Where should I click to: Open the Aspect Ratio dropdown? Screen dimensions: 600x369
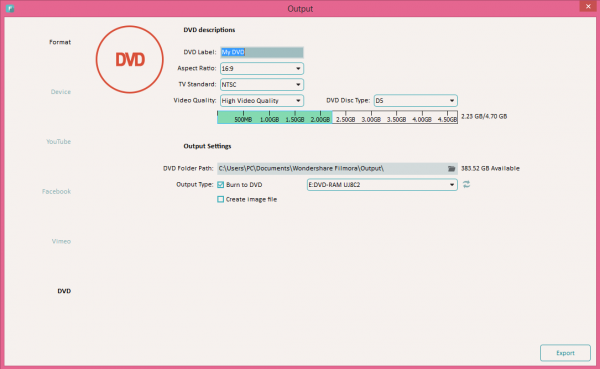[262, 69]
